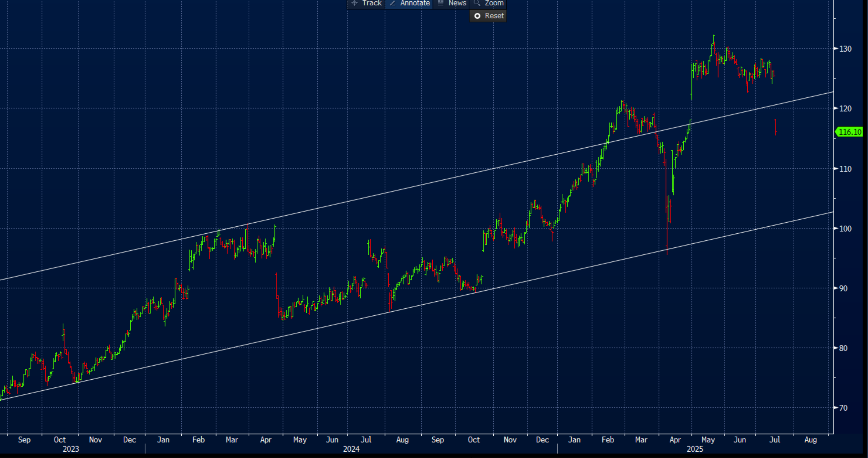The image size is (868, 458).
Task: Click the 130 price axis label
Action: (846, 49)
